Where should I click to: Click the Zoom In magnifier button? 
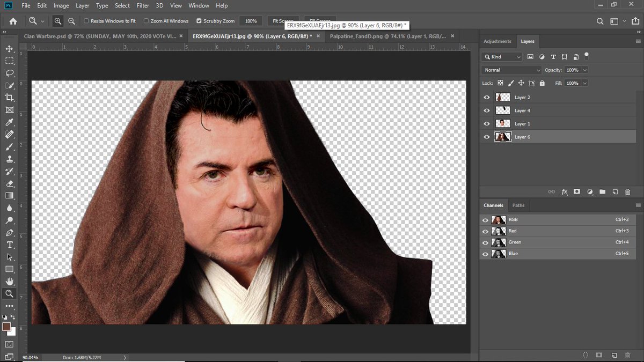(x=58, y=21)
